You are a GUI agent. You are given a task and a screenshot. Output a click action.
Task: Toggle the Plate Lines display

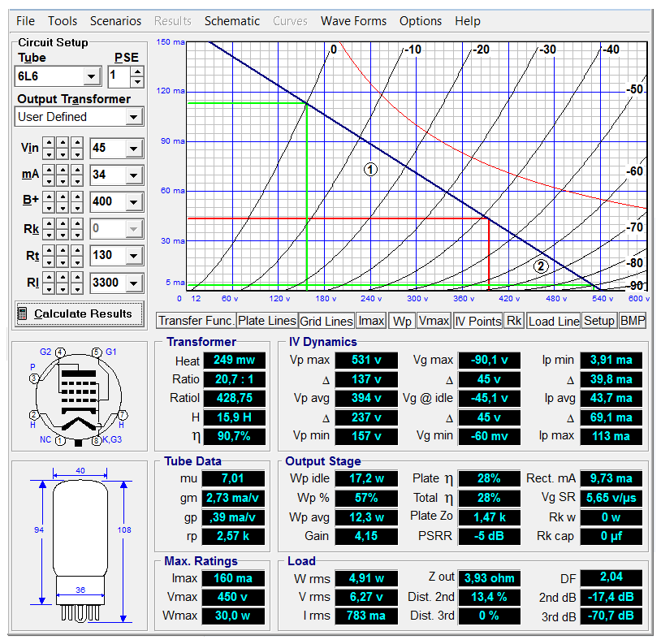pos(267,321)
